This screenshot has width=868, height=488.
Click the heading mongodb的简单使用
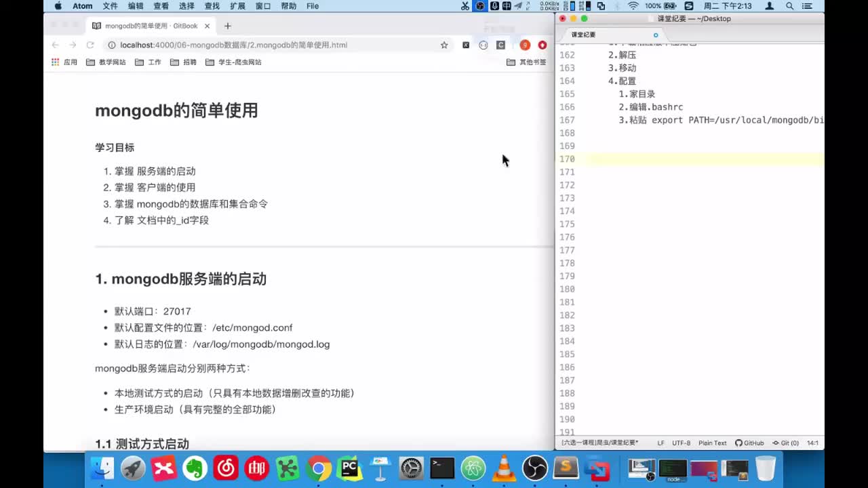click(176, 110)
